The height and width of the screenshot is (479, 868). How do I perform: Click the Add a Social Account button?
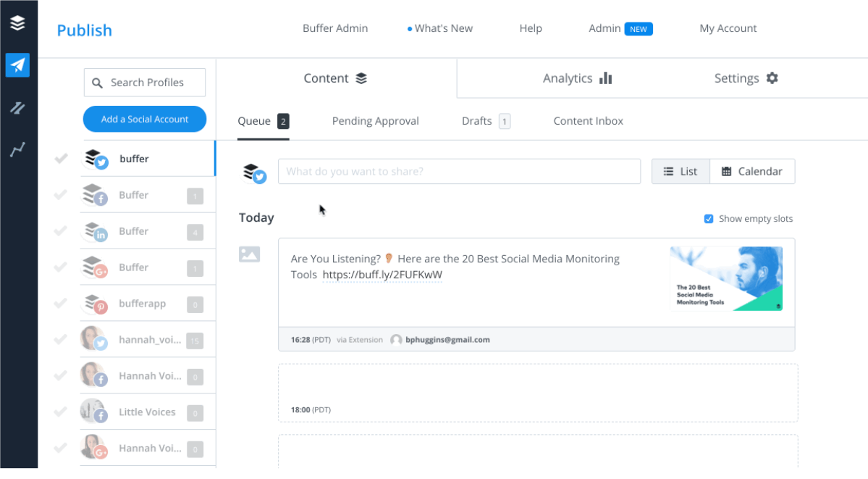145,120
